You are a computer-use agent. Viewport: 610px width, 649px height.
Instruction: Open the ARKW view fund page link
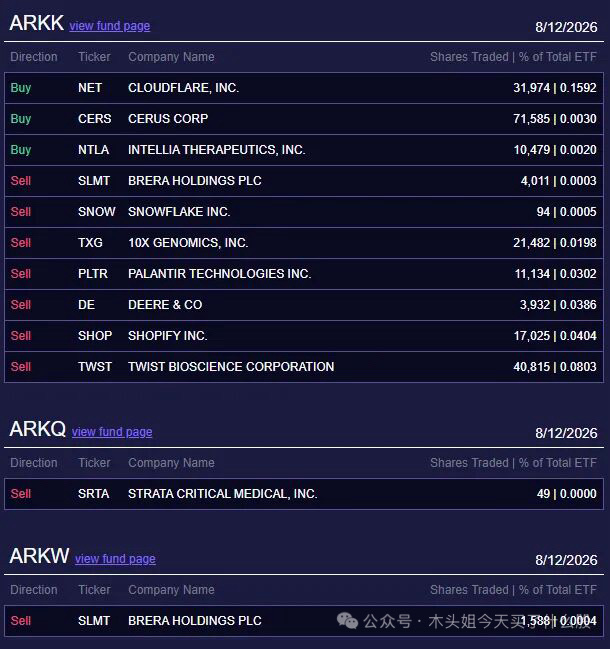115,559
